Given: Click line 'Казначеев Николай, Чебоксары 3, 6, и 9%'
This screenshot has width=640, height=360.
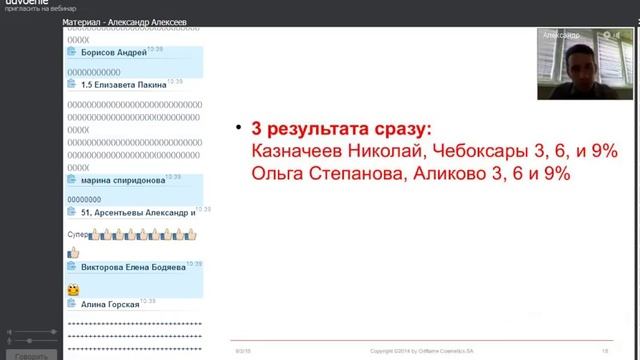Looking at the screenshot, I should pos(434,151).
